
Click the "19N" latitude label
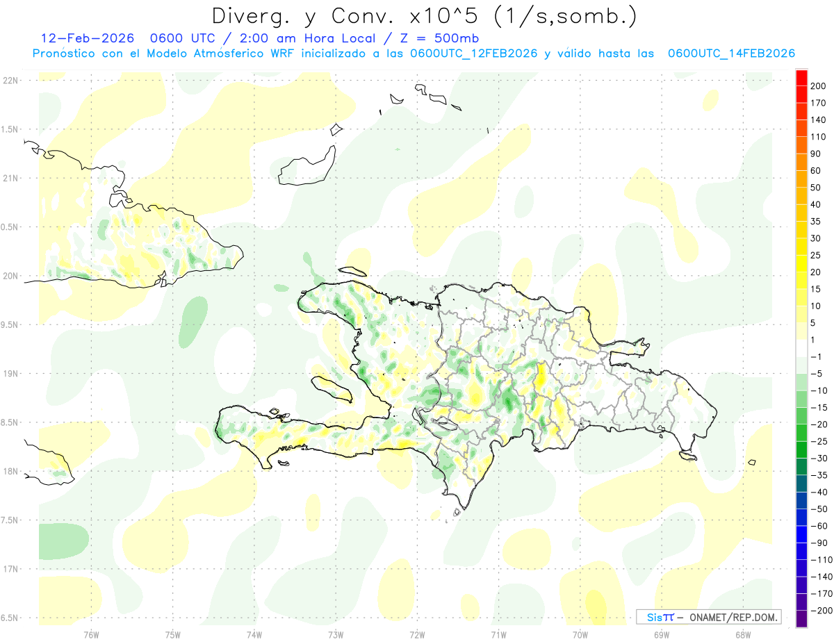(x=10, y=373)
